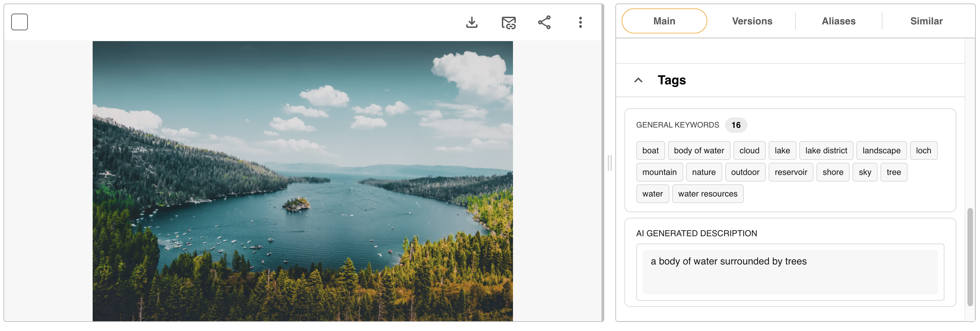Click the right panel vertical scrollbar
Image resolution: width=980 pixels, height=331 pixels.
(970, 257)
